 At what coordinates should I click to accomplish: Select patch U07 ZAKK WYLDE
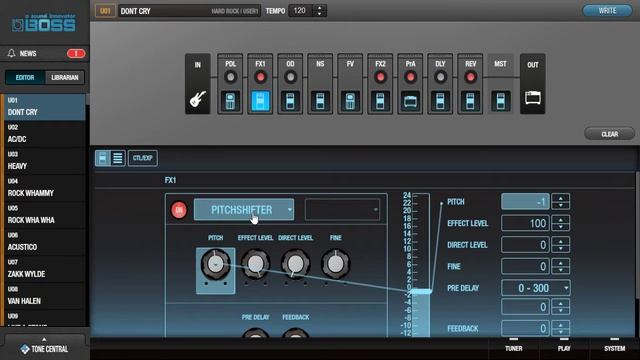pyautogui.click(x=45, y=269)
